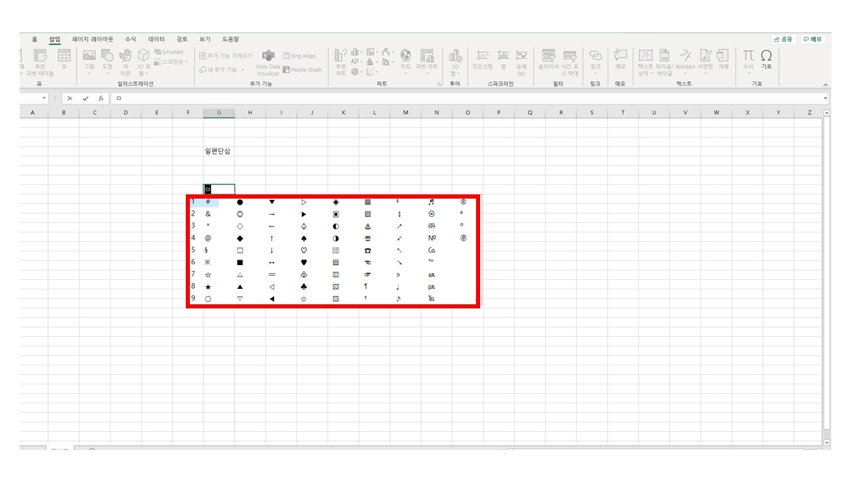868x488 pixels.
Task: Open the 페이지 레이아웃 tab
Action: tap(93, 39)
